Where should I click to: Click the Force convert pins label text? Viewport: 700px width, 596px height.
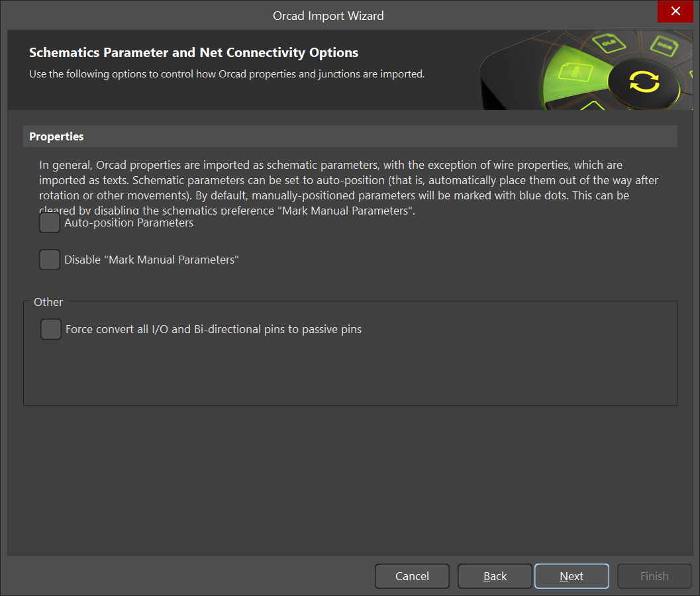(213, 329)
